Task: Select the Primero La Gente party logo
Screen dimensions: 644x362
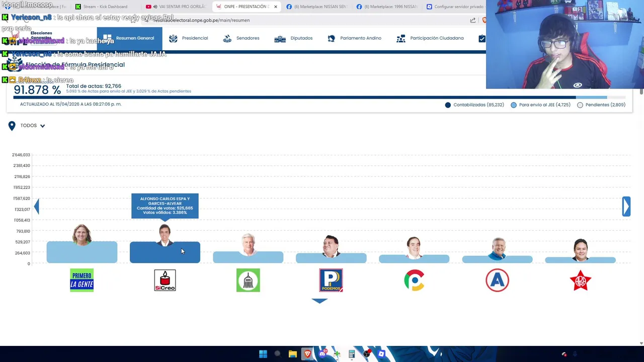Action: click(82, 280)
